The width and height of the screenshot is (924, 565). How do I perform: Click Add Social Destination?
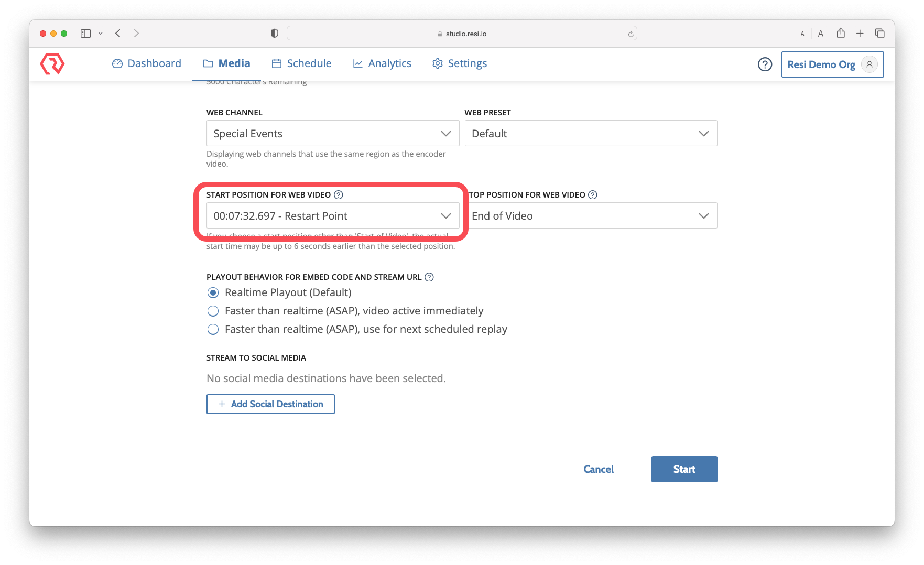(x=270, y=404)
